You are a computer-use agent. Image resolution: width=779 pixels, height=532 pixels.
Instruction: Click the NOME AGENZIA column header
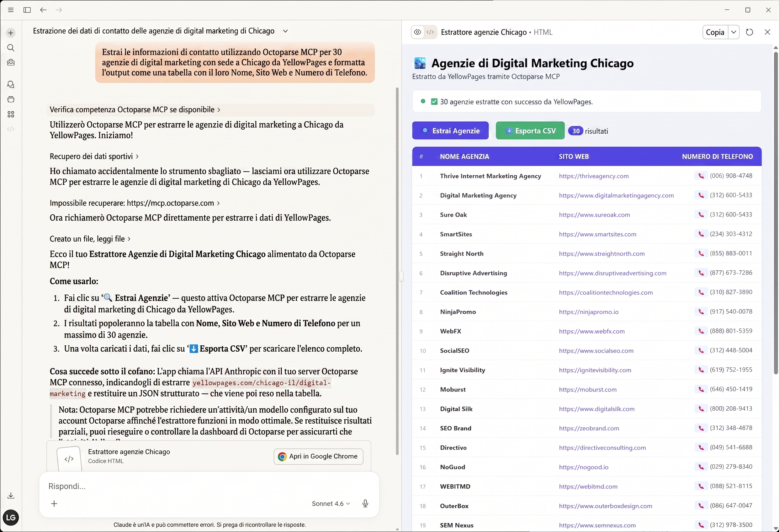(x=464, y=156)
